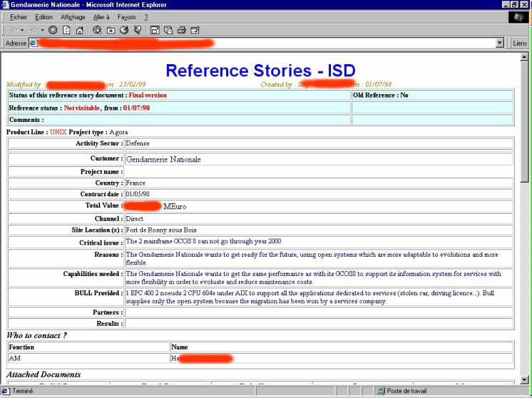This screenshot has height=398, width=532.
Task: Click the Attached Documents heading
Action: click(x=44, y=374)
